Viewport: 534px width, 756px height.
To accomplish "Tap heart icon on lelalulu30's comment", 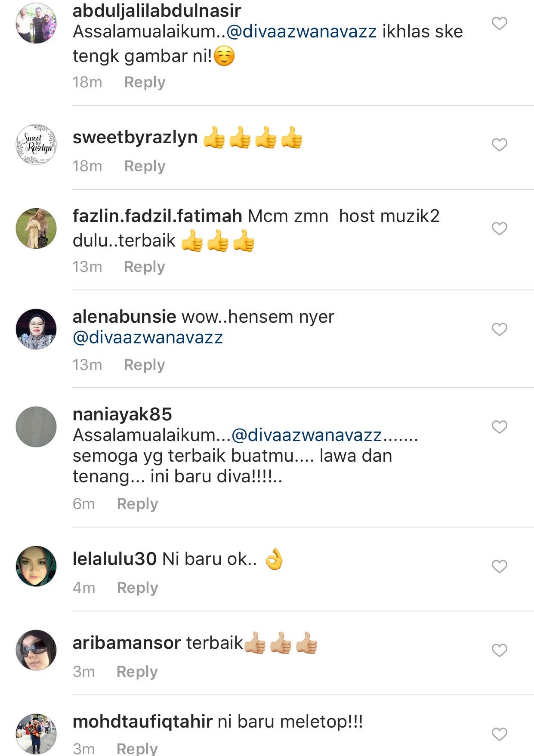I will tap(499, 566).
